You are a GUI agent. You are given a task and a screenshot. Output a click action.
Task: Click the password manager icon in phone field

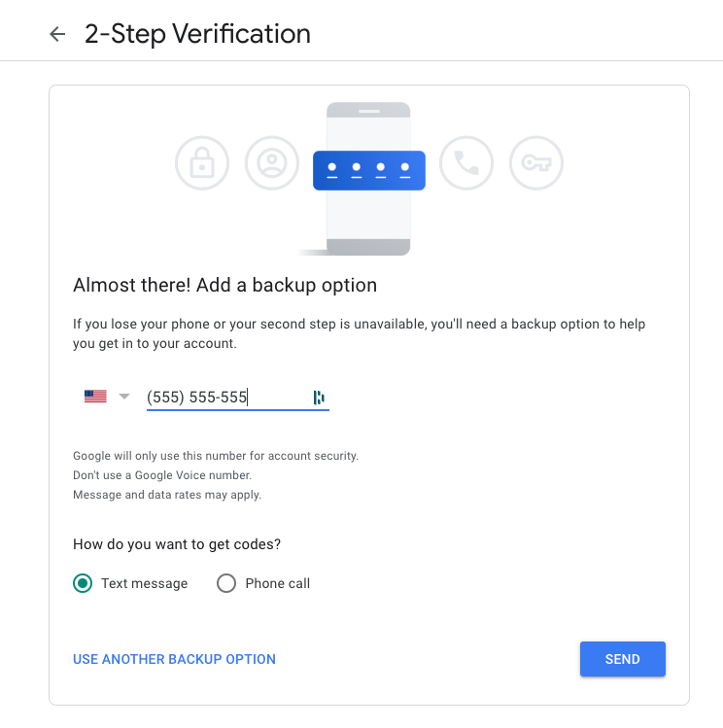[319, 398]
